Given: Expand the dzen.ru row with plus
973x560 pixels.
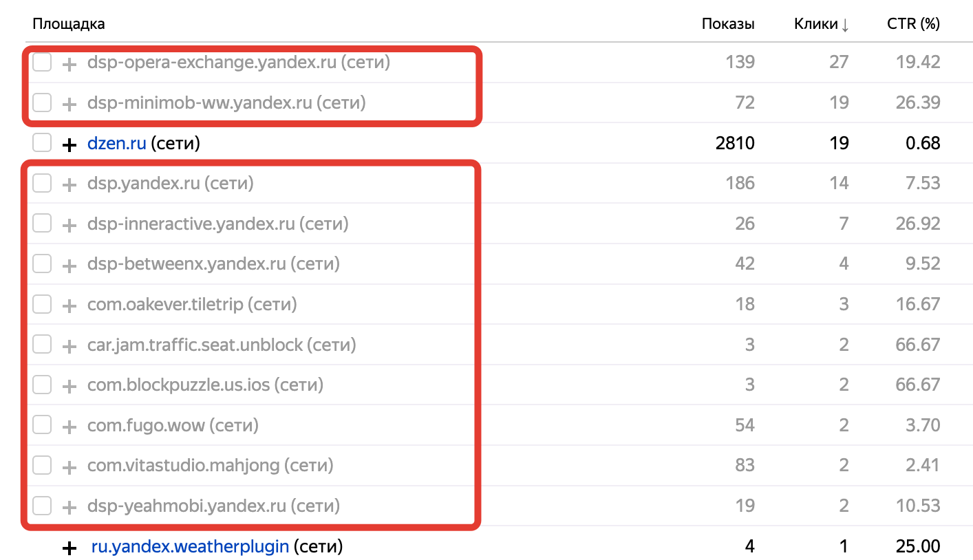Looking at the screenshot, I should (x=69, y=145).
